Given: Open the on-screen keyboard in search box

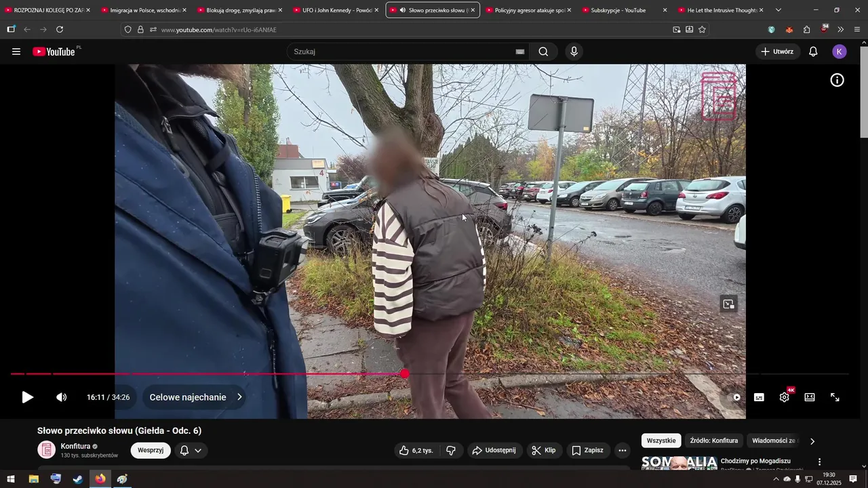Looking at the screenshot, I should 520,52.
